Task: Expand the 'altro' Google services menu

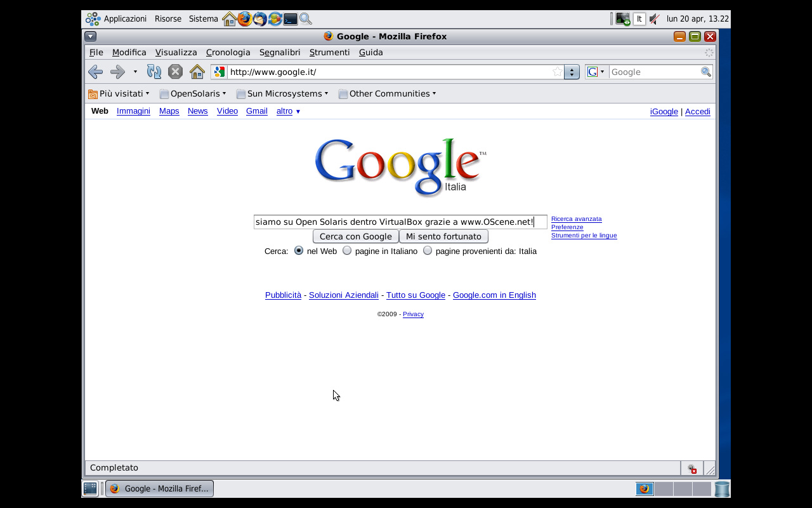Action: pyautogui.click(x=288, y=111)
